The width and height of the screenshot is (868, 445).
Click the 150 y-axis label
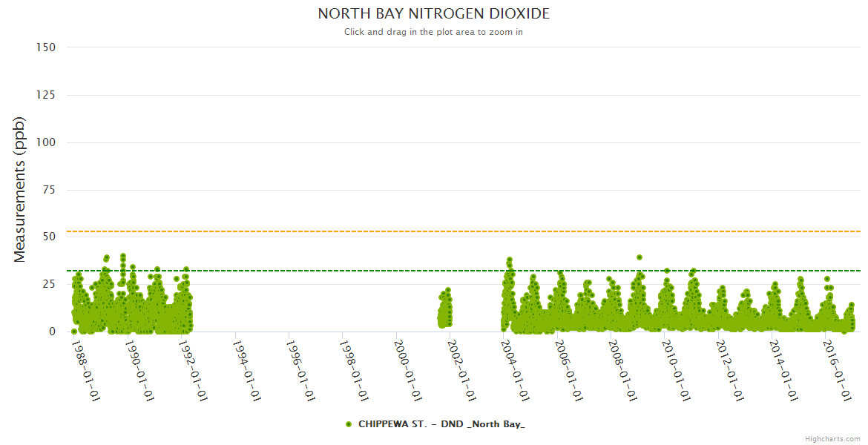click(46, 47)
